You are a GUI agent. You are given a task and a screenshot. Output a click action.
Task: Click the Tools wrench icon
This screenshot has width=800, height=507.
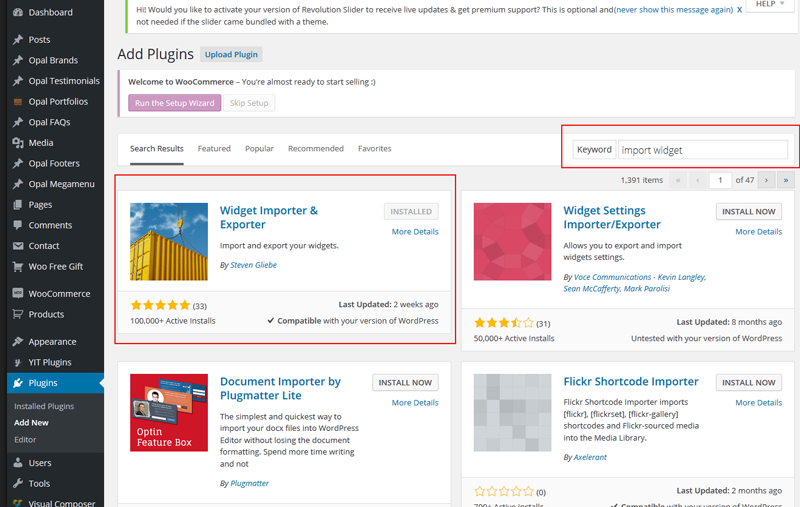pos(17,484)
